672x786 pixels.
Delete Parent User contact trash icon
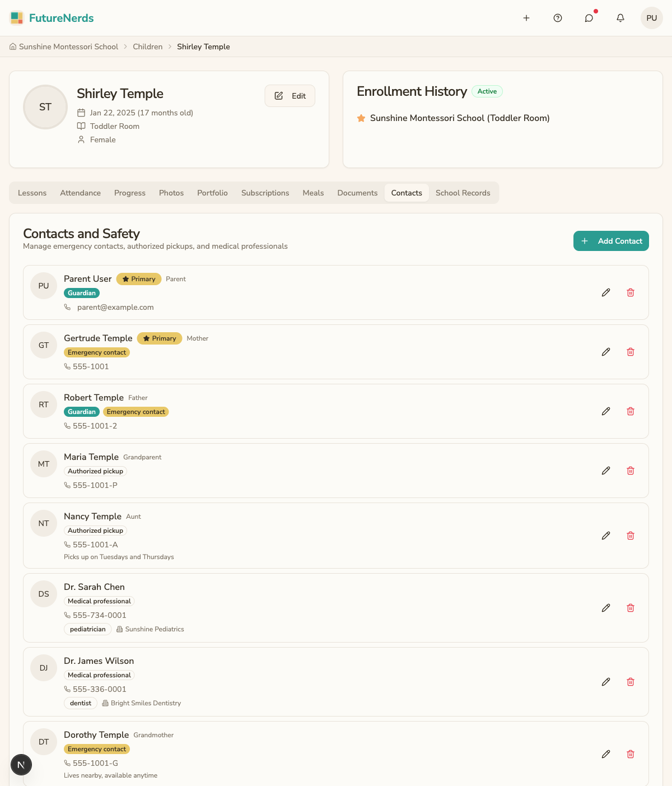point(631,292)
